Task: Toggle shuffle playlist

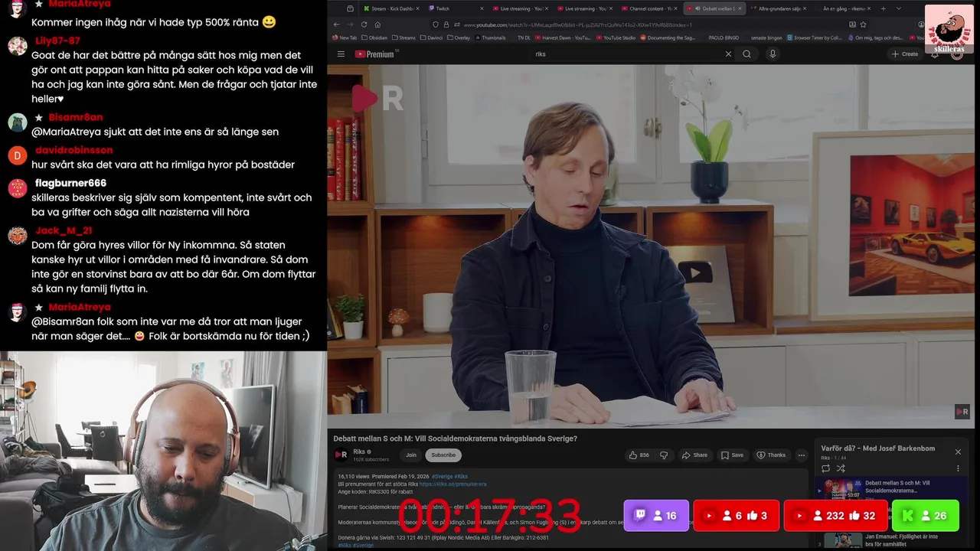Action: [841, 468]
